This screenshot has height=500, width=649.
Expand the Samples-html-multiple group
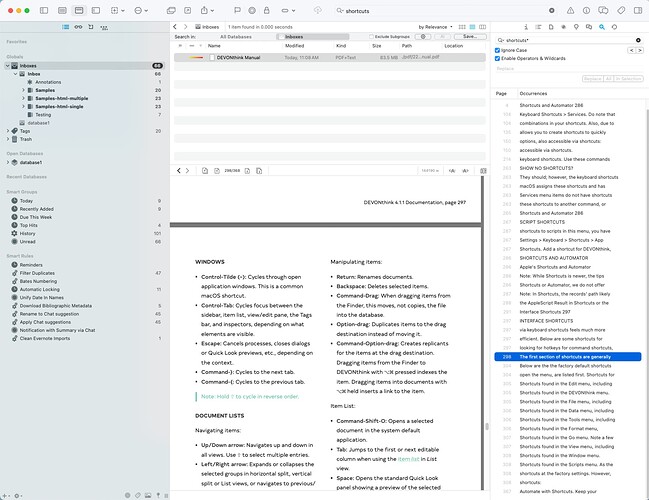point(23,98)
